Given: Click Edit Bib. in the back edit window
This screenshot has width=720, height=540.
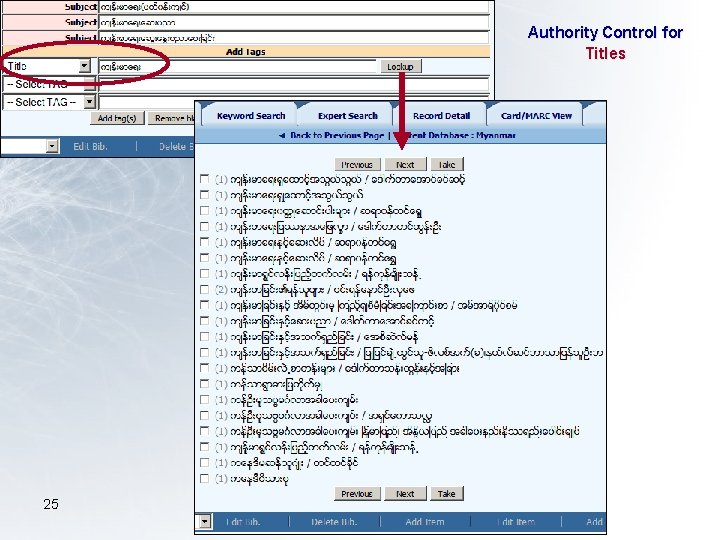Looking at the screenshot, I should [90, 146].
